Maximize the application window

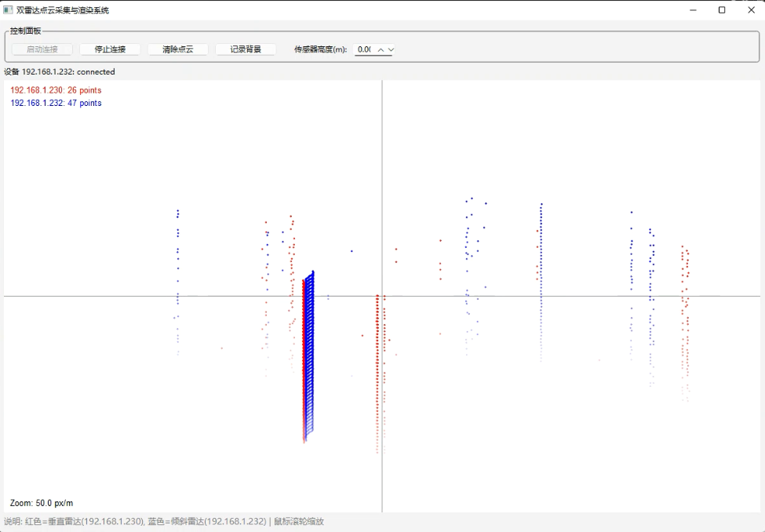pyautogui.click(x=722, y=10)
